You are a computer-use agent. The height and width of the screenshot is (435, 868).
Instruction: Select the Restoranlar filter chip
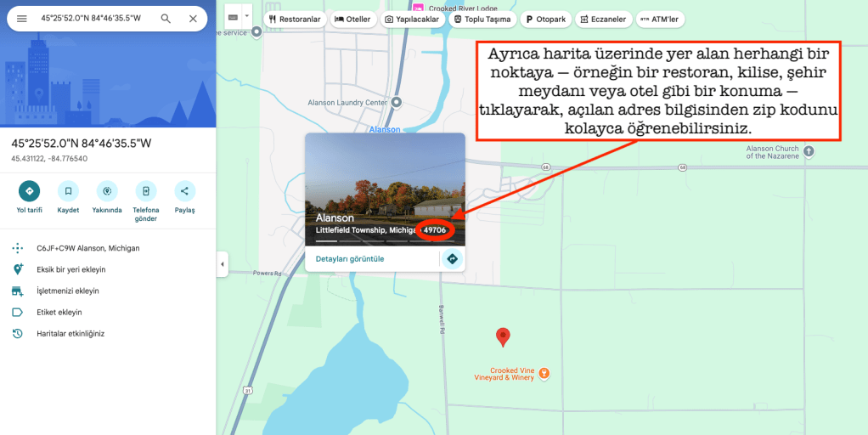click(295, 19)
